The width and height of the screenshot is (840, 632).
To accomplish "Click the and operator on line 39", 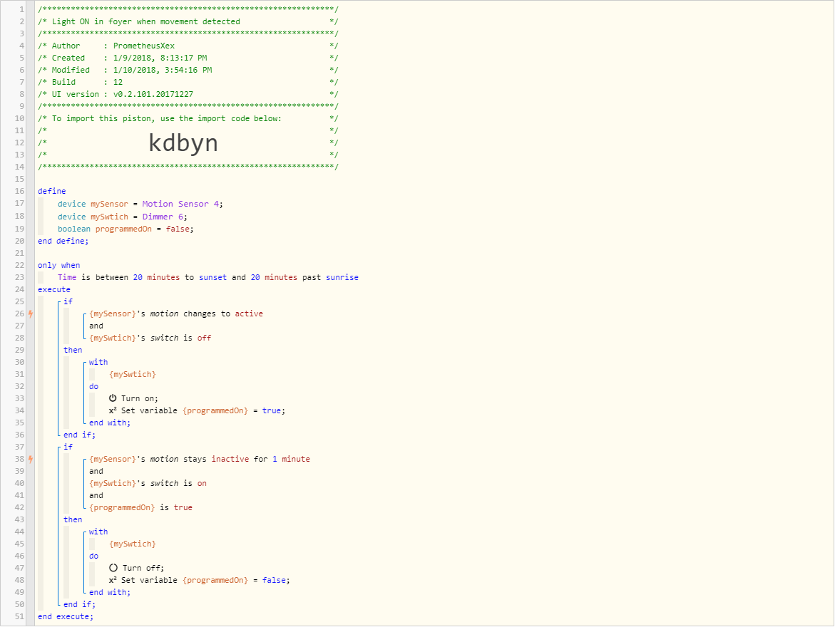I will (96, 472).
